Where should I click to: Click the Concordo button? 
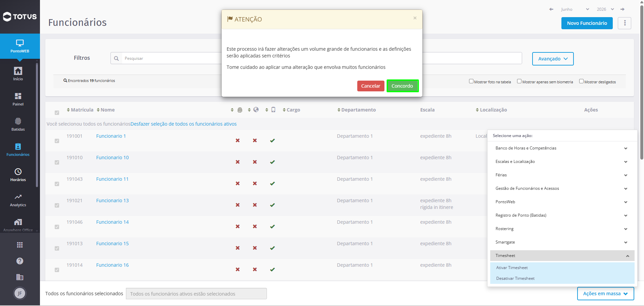click(402, 86)
